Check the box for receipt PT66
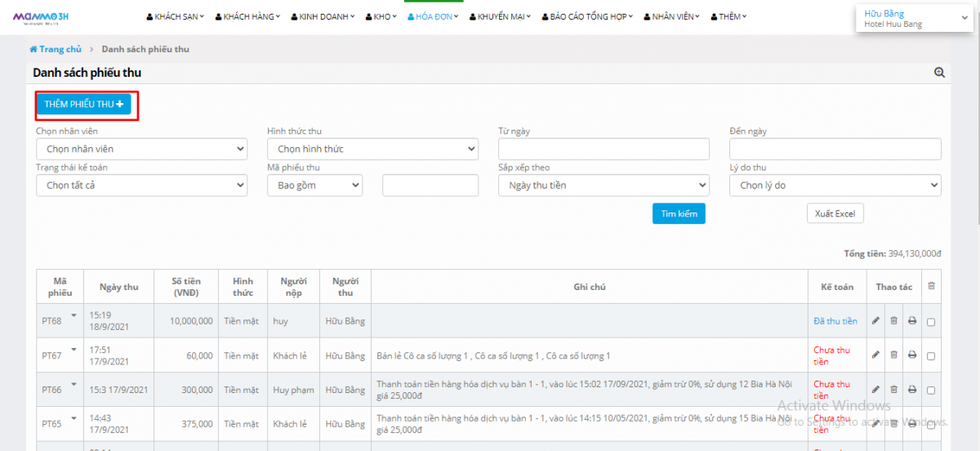This screenshot has height=451, width=980. coord(931,391)
